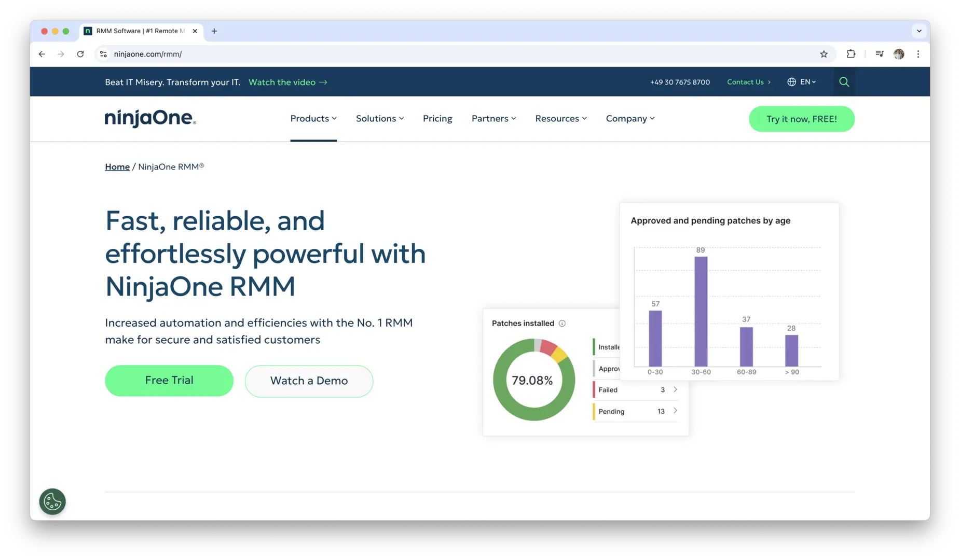Reload the current page
960x560 pixels.
(x=80, y=54)
